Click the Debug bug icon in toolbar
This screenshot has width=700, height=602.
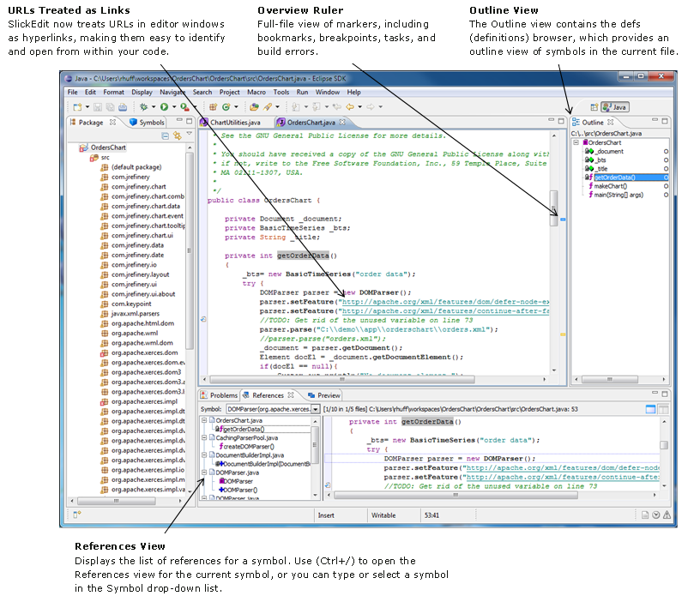[x=143, y=107]
